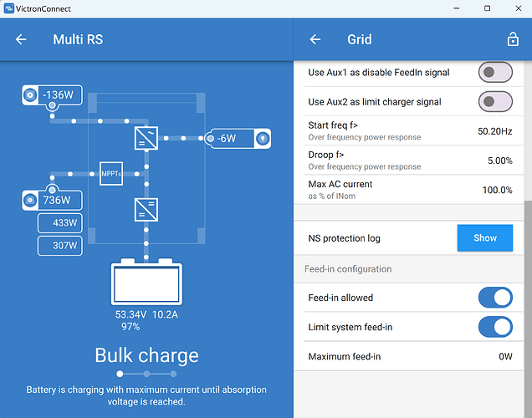Viewport: 532px width, 418px height.
Task: Select the AC input icon beside -136W
Action: coord(30,95)
